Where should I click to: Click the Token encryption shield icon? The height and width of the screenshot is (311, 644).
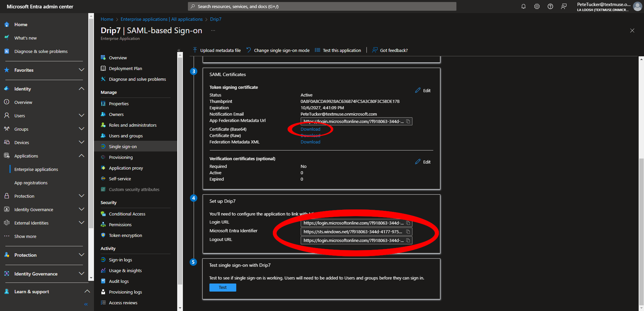(103, 235)
